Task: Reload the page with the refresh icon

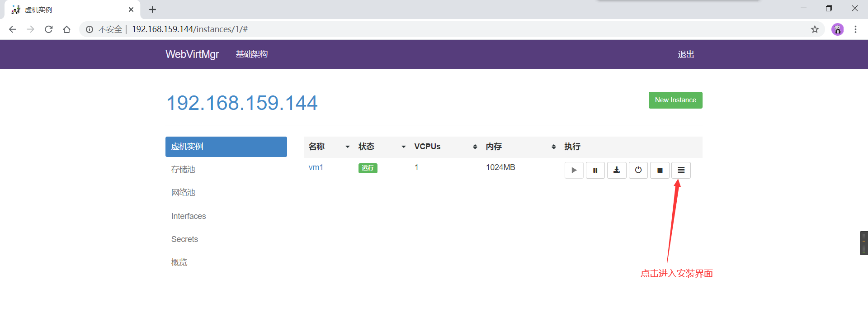Action: pyautogui.click(x=49, y=29)
